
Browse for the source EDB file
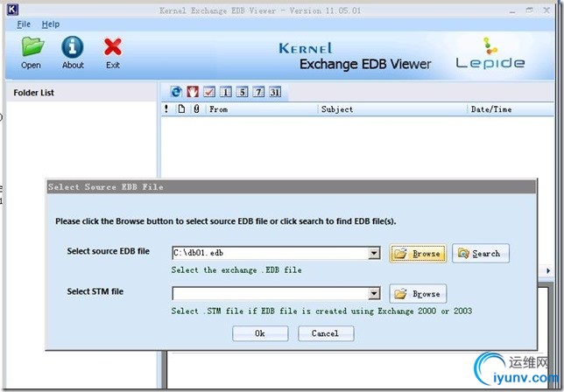pyautogui.click(x=418, y=254)
